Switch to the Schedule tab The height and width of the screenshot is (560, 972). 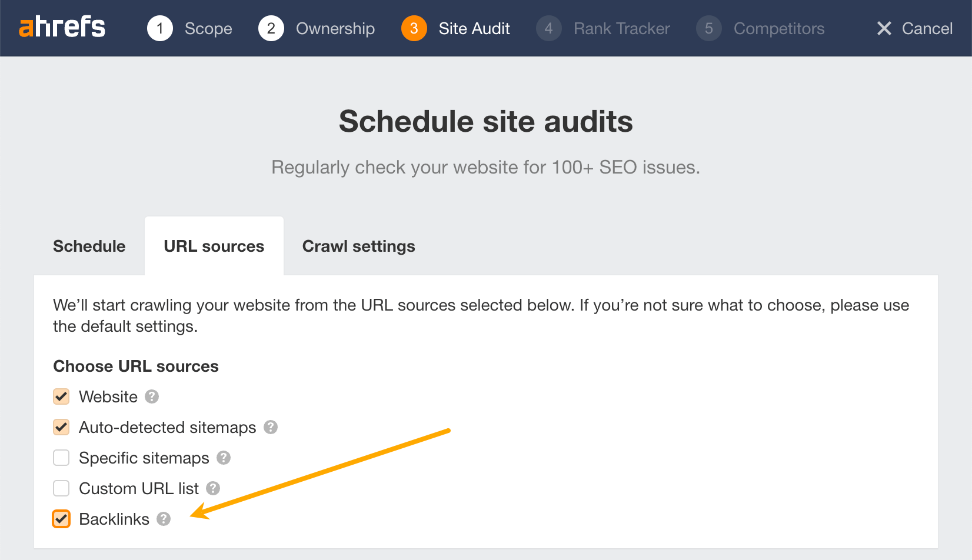[x=89, y=246]
